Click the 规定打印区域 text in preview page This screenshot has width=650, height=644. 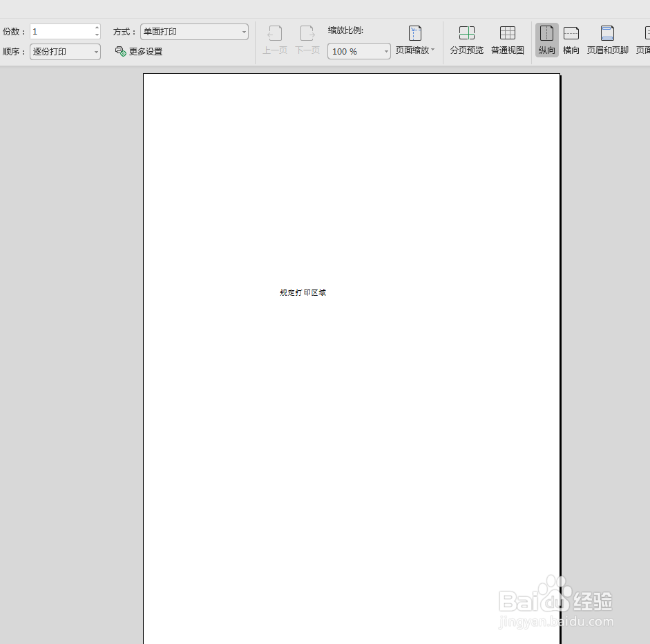(x=303, y=292)
